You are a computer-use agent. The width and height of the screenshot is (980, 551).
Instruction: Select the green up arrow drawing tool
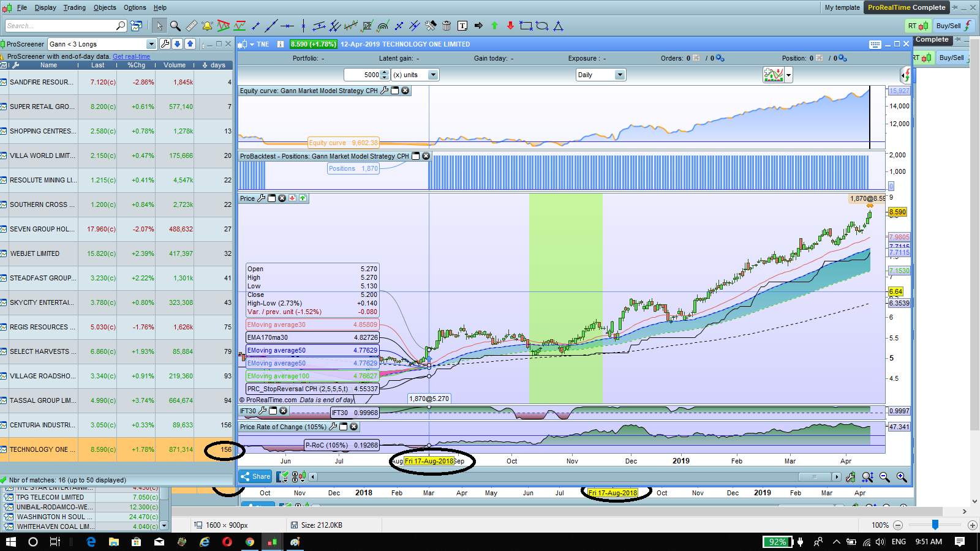[x=494, y=26]
